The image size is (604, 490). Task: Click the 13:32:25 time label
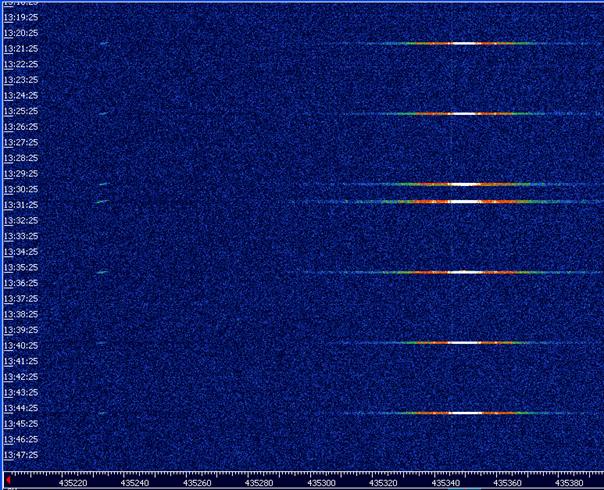pos(21,220)
